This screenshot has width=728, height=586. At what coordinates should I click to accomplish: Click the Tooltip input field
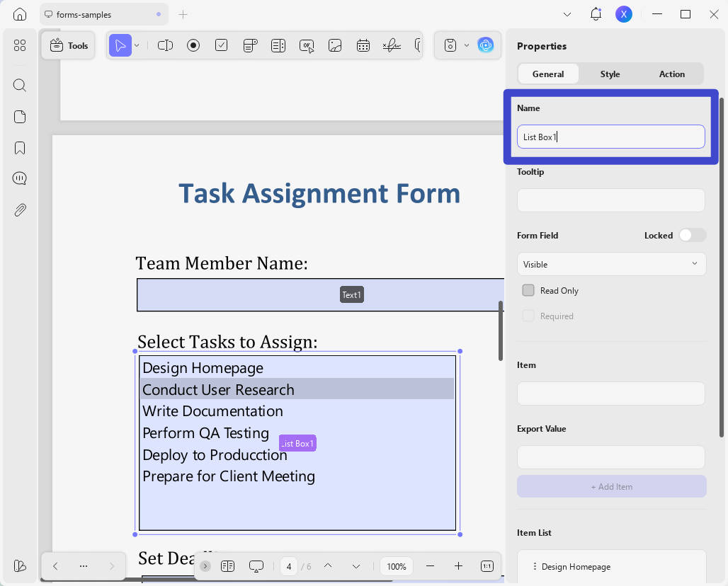[x=610, y=200]
